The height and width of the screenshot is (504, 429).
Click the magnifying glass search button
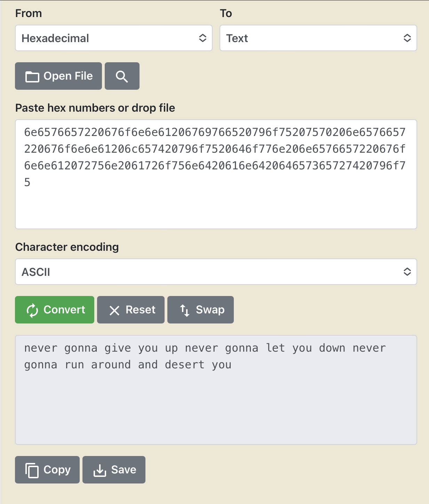pyautogui.click(x=122, y=76)
